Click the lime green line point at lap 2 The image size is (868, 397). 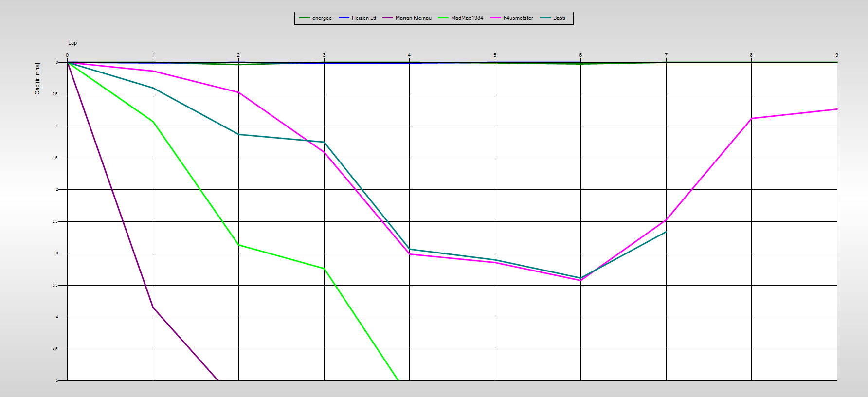pyautogui.click(x=238, y=245)
